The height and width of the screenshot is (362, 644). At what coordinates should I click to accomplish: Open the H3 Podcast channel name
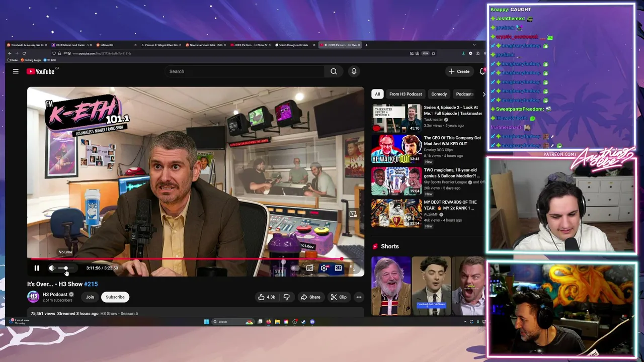point(55,294)
